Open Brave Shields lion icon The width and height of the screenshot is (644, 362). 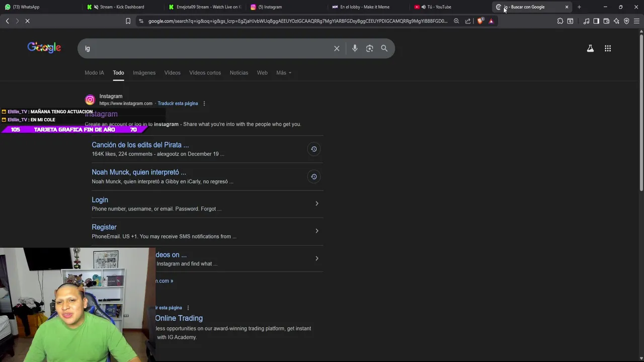[480, 21]
